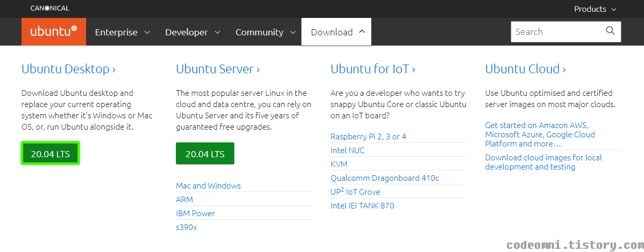The width and height of the screenshot is (644, 252).
Task: Open the Community menu
Action: [x=265, y=32]
